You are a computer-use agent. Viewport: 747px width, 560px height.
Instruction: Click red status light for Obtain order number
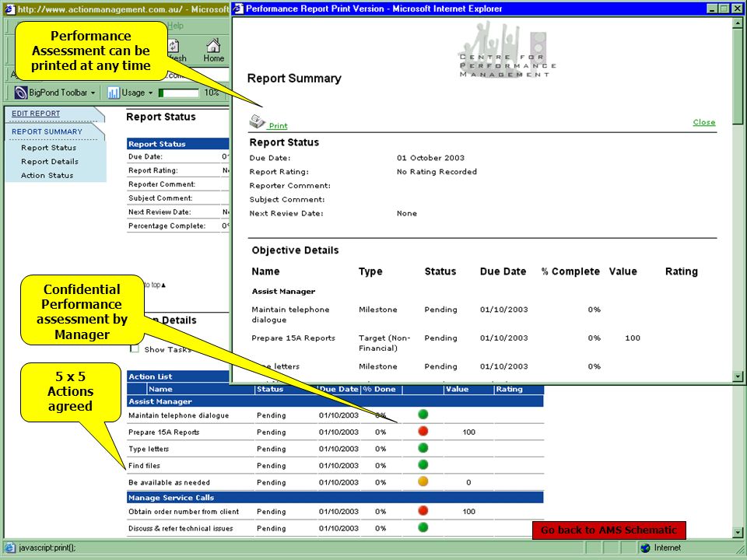pos(423,510)
